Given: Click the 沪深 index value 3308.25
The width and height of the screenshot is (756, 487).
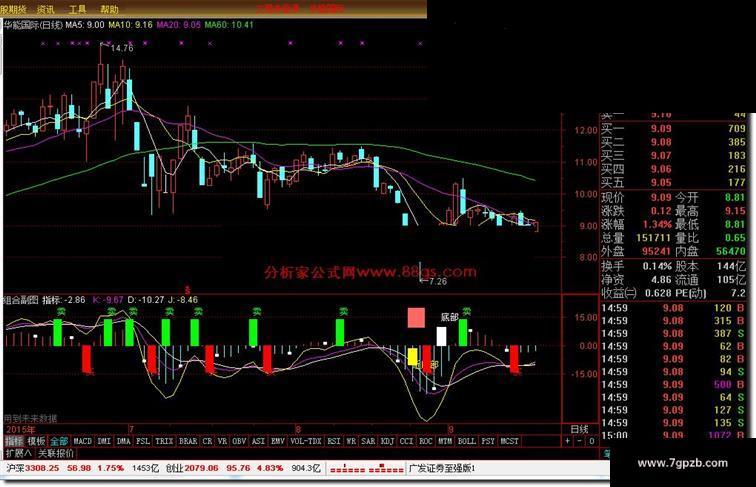Looking at the screenshot, I should [x=42, y=468].
